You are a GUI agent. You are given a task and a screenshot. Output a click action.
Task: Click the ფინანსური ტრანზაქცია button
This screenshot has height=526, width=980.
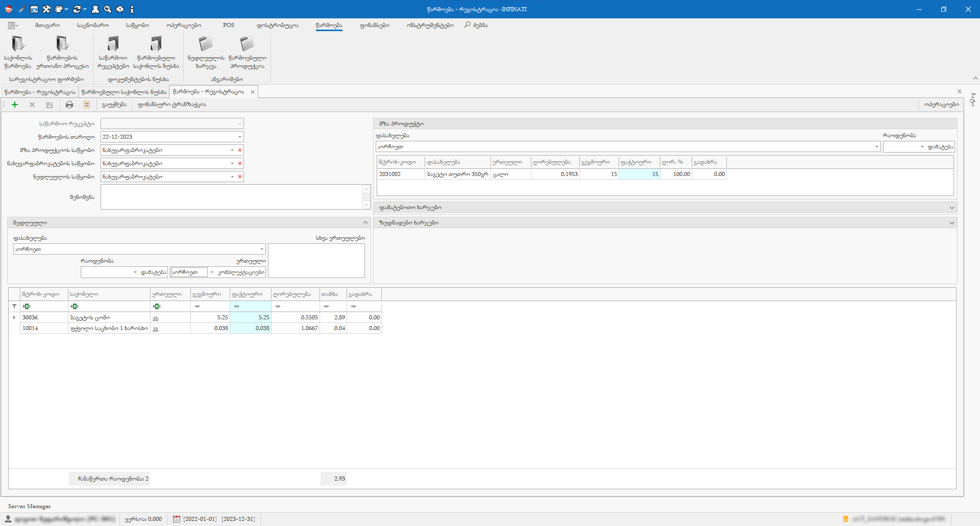click(x=172, y=105)
